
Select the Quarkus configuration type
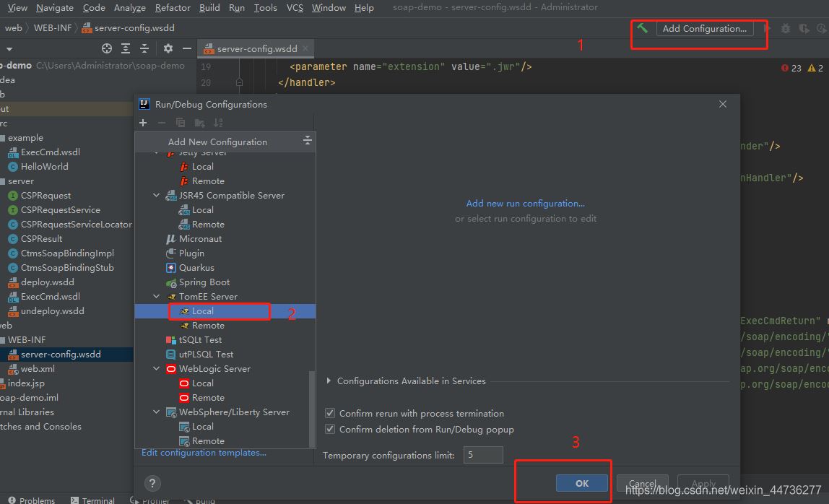(196, 268)
